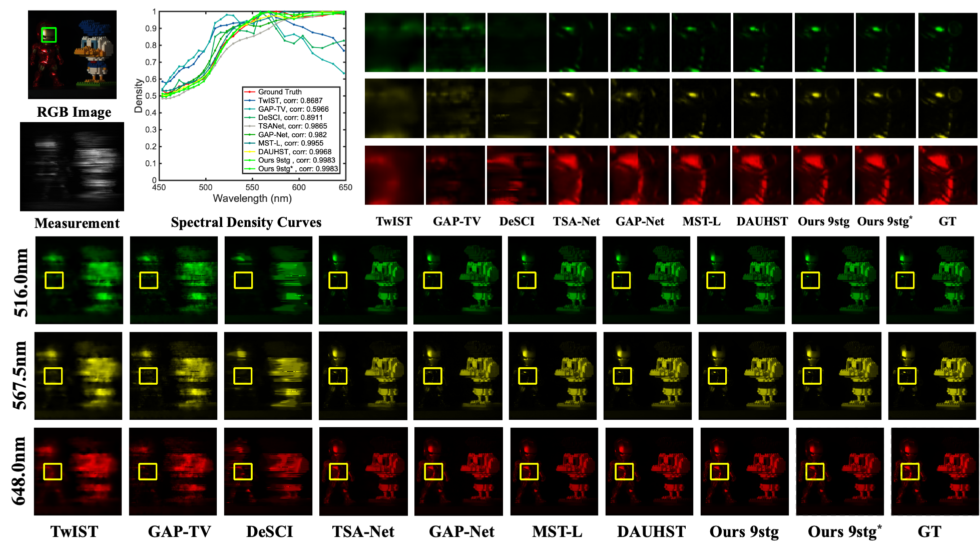Click the first zoomed patch in top green row
The height and width of the screenshot is (552, 980).
394,43
